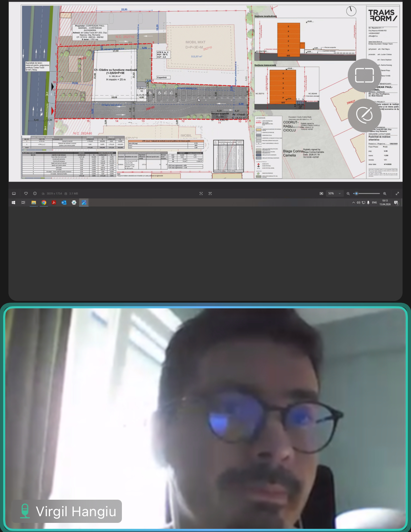Open Google Chrome from the taskbar
The width and height of the screenshot is (411, 532).
44,203
